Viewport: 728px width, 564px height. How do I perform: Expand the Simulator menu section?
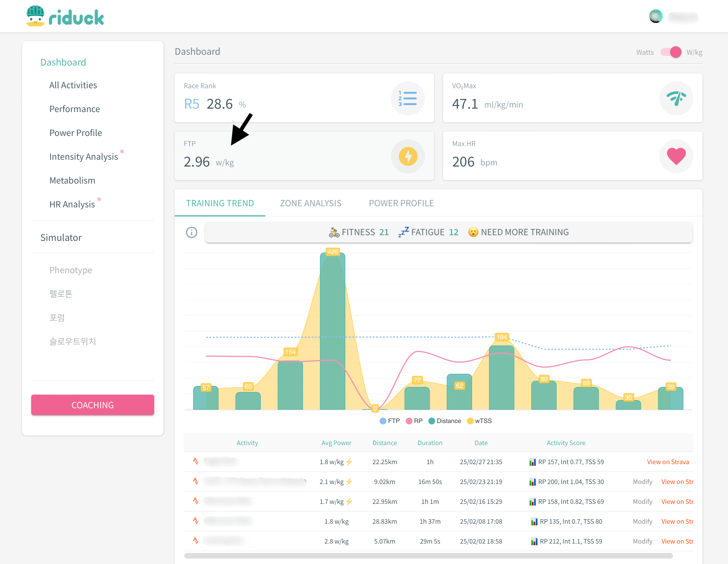(x=61, y=237)
